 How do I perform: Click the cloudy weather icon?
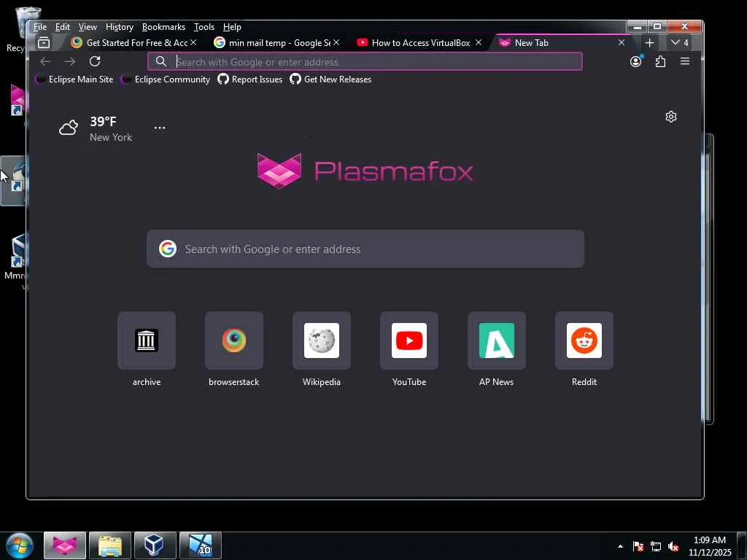click(x=68, y=128)
